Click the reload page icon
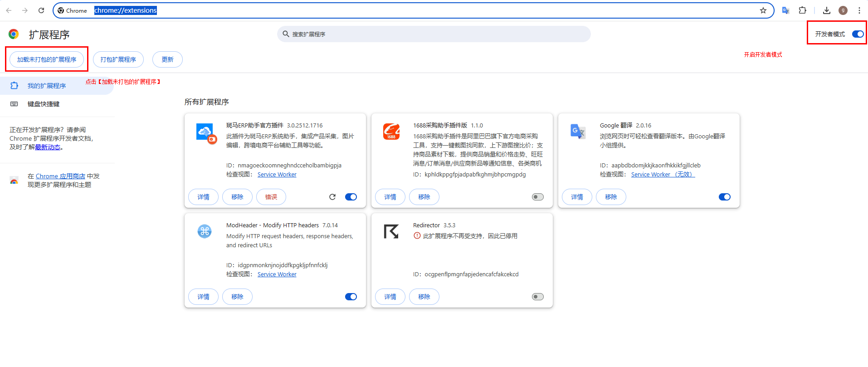The image size is (868, 367). click(41, 10)
